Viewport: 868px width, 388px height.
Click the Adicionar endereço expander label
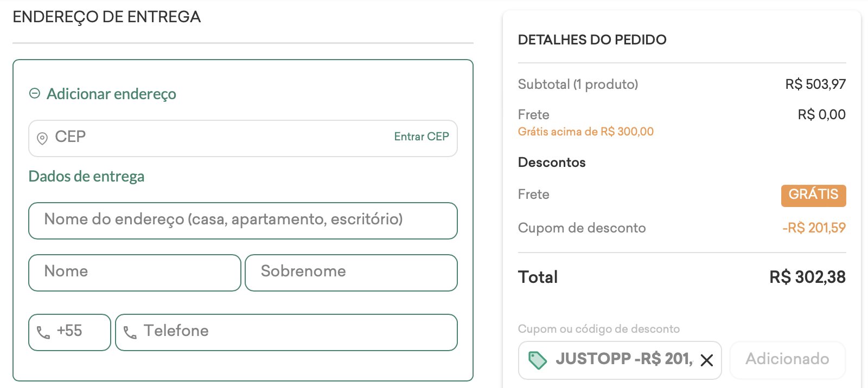click(111, 94)
